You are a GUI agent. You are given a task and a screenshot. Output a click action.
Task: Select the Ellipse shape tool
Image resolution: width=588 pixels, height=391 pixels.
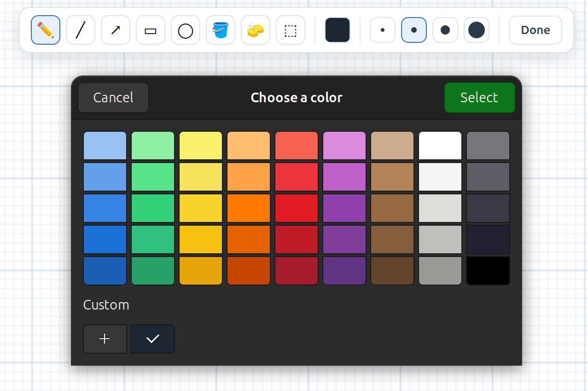[x=186, y=30]
